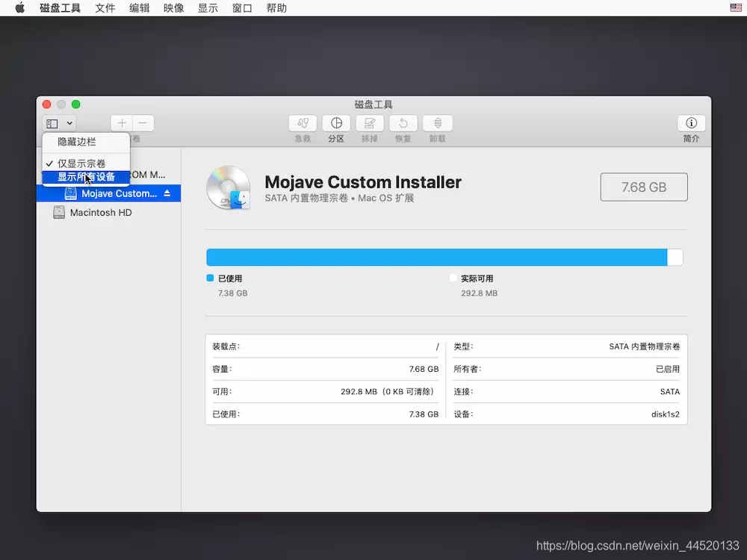Screen dimensions: 747x560
Task: Click the First Aid (急救) stethoscope icon
Action: (303, 123)
